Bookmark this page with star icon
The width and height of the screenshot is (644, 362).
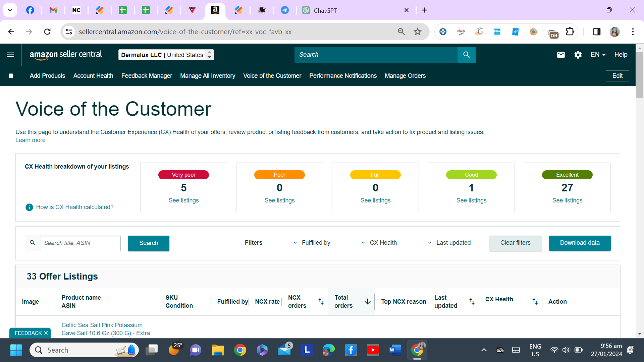click(x=417, y=32)
